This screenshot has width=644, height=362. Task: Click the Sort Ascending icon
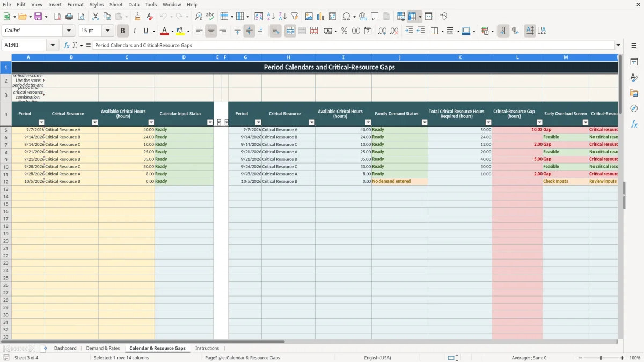[x=271, y=17]
